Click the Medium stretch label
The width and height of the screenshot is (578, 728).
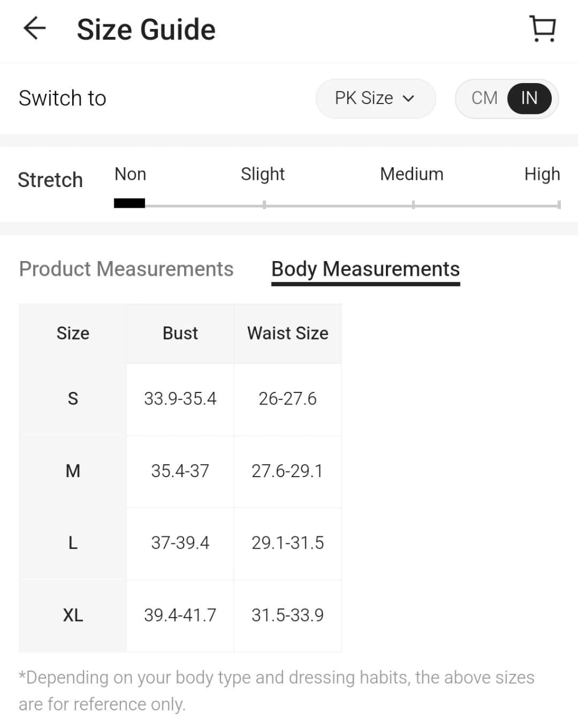(411, 174)
